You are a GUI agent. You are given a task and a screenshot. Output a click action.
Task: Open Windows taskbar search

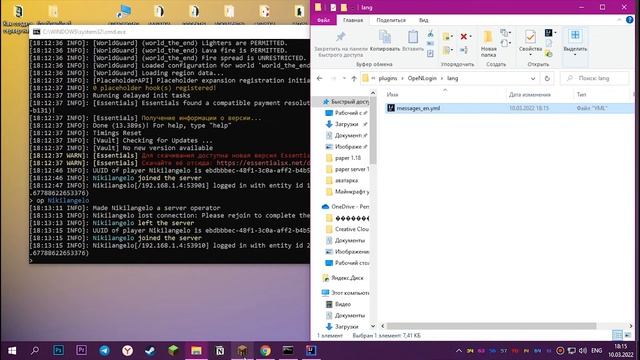click(x=35, y=350)
